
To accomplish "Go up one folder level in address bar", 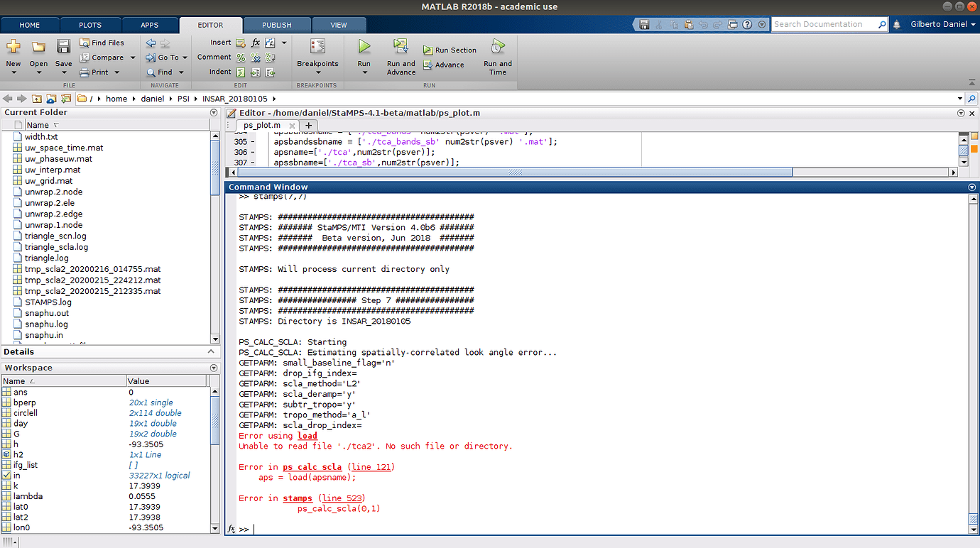I will (36, 99).
